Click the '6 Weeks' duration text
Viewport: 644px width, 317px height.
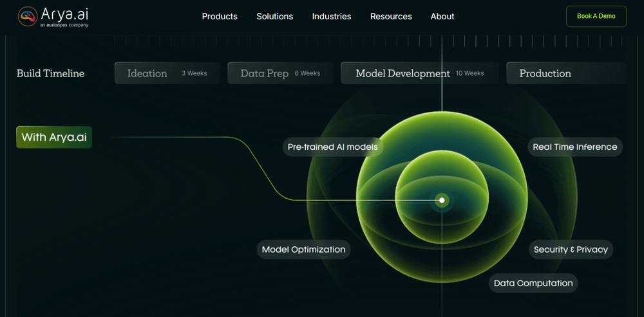pos(307,73)
